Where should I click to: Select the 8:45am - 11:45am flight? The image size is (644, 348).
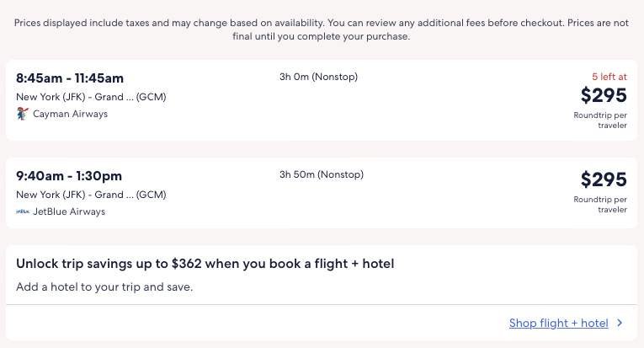70,78
